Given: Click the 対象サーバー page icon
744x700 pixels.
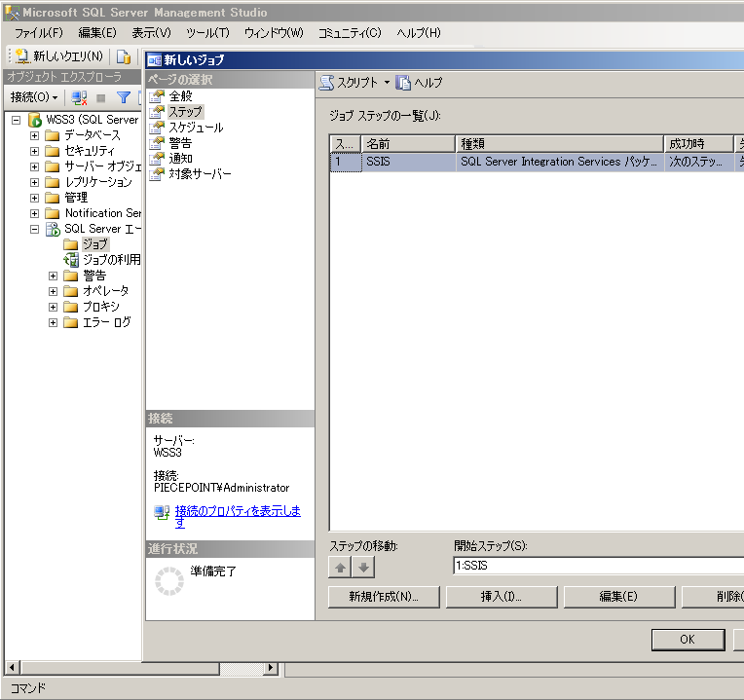Looking at the screenshot, I should click(157, 174).
